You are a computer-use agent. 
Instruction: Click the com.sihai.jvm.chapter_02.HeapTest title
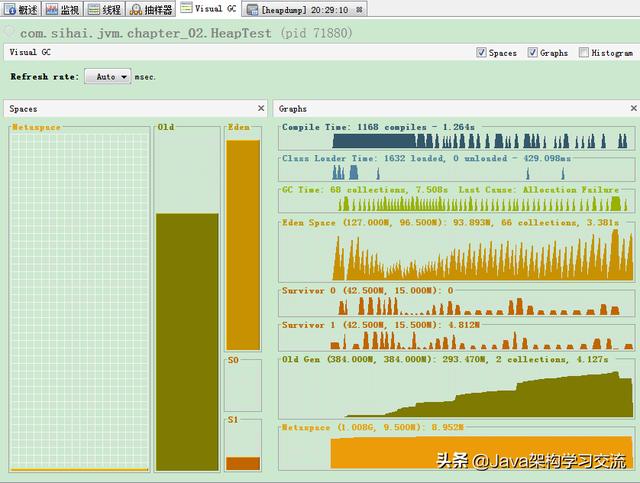[146, 33]
